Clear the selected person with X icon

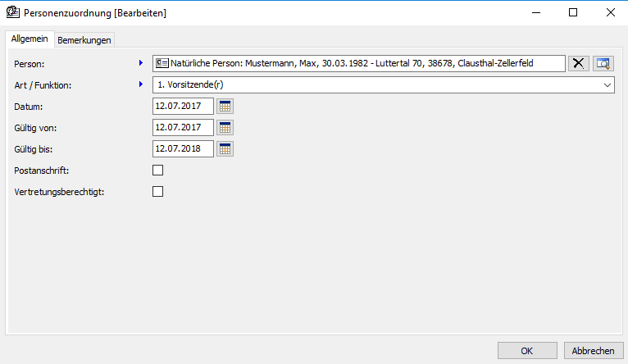pos(579,63)
